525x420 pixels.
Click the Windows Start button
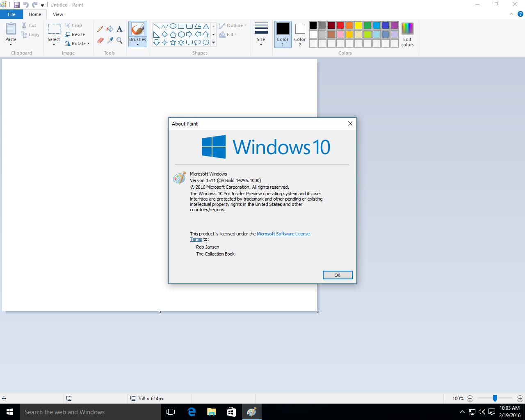(10, 412)
